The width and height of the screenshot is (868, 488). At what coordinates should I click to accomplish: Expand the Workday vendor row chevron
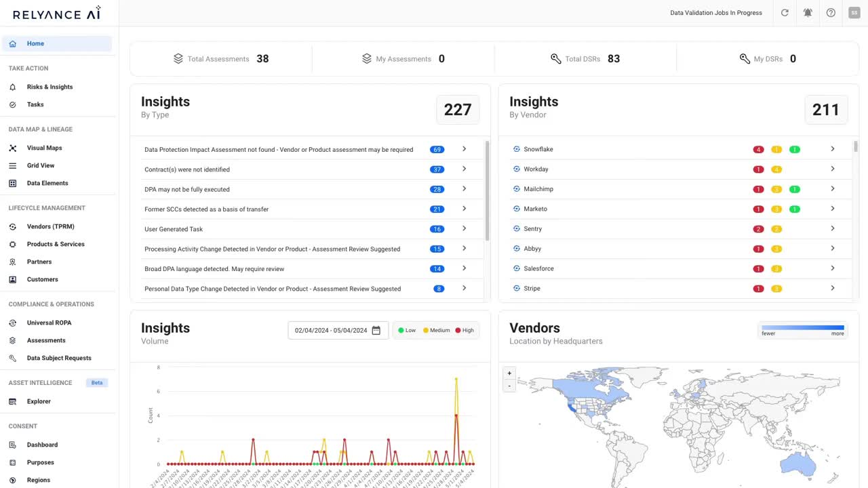[832, 169]
